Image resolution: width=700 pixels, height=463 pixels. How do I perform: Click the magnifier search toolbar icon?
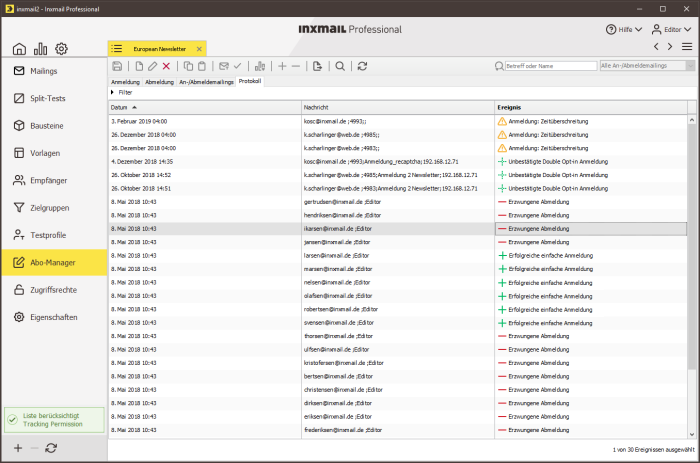click(340, 66)
